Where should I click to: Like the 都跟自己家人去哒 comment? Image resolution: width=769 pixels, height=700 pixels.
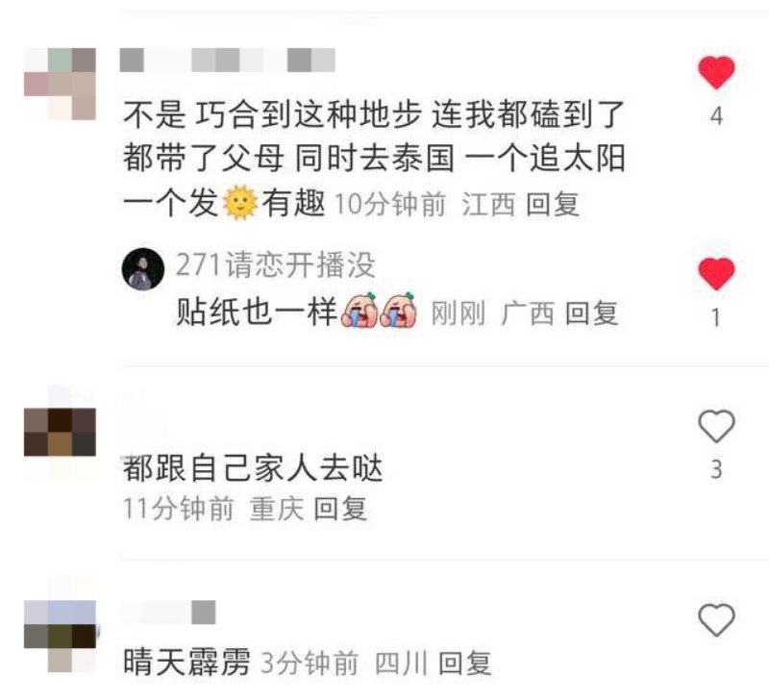[x=716, y=426]
